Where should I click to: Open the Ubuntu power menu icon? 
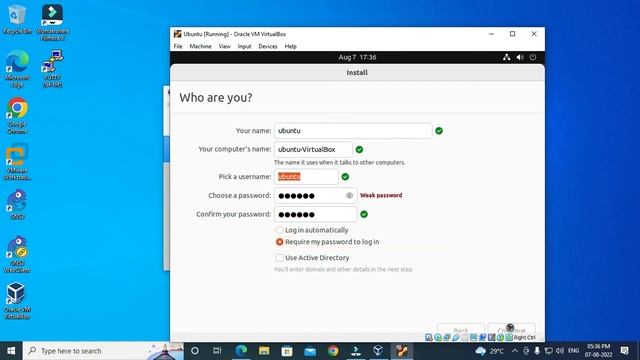click(533, 57)
